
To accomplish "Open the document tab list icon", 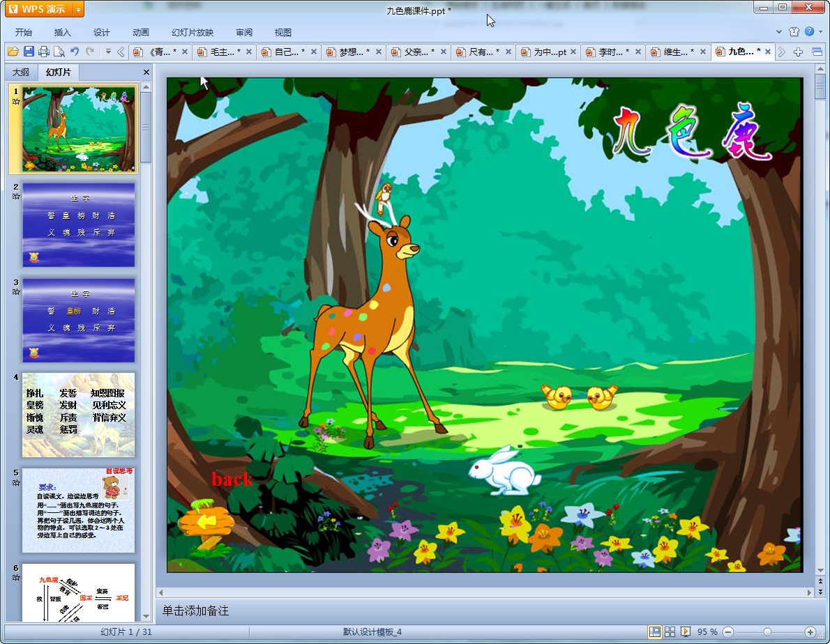I will tap(817, 52).
